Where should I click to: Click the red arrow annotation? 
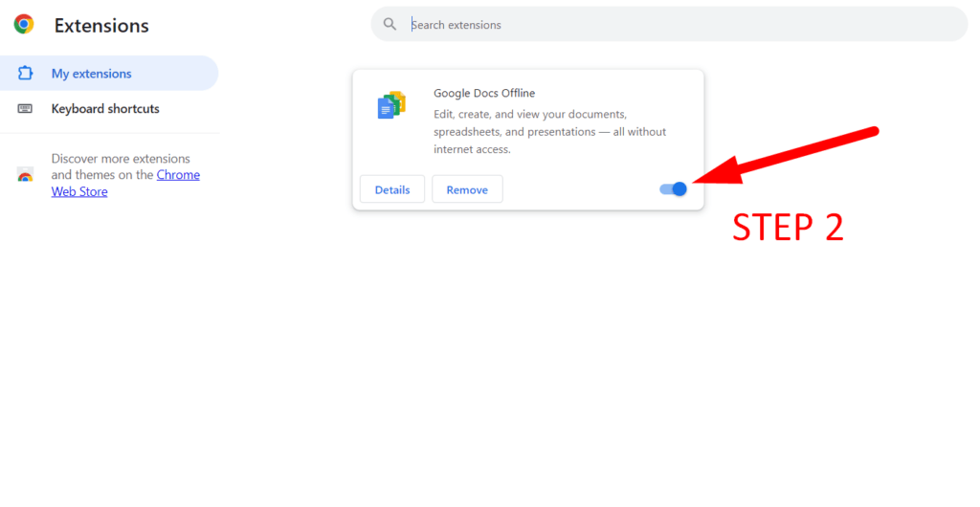coord(785,156)
